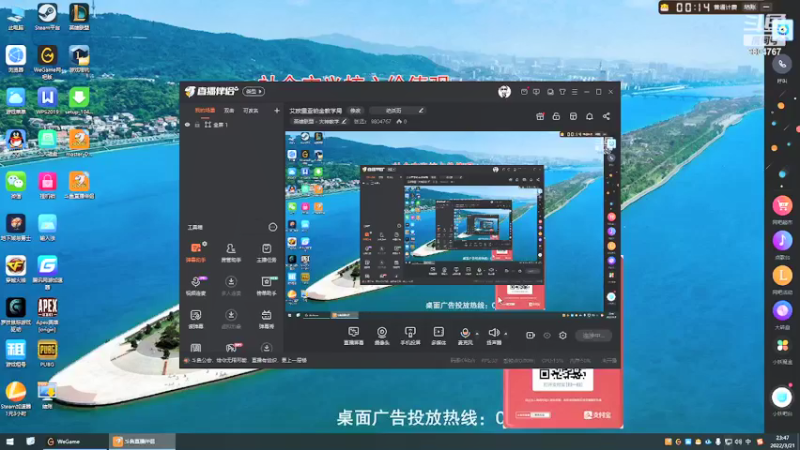Open the PUBG desktop shortcut
800x450 pixels.
(47, 354)
